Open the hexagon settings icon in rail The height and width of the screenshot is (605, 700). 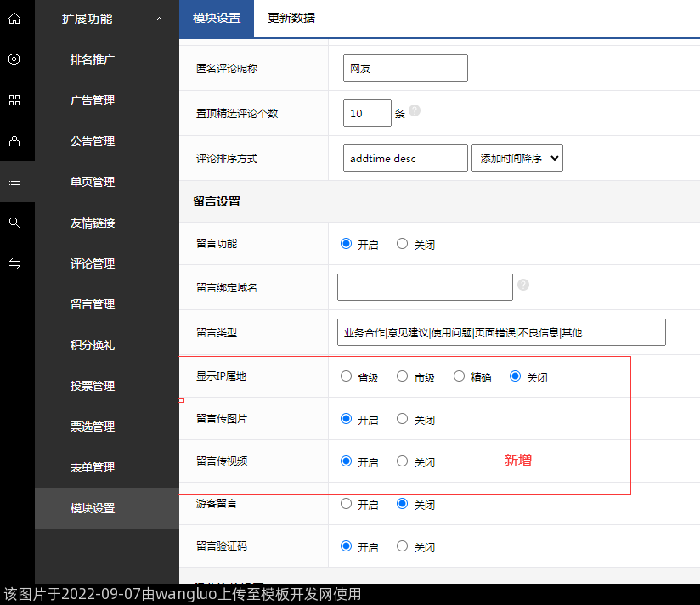click(x=14, y=59)
